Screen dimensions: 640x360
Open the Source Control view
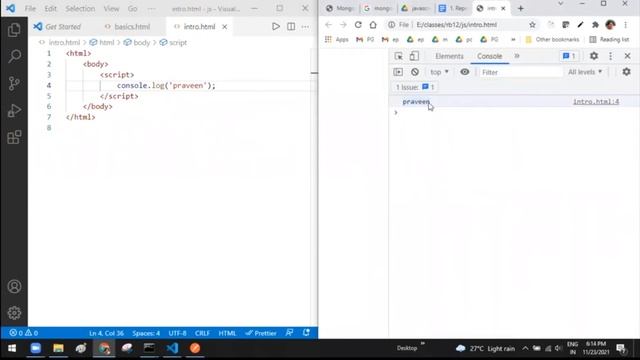click(14, 83)
